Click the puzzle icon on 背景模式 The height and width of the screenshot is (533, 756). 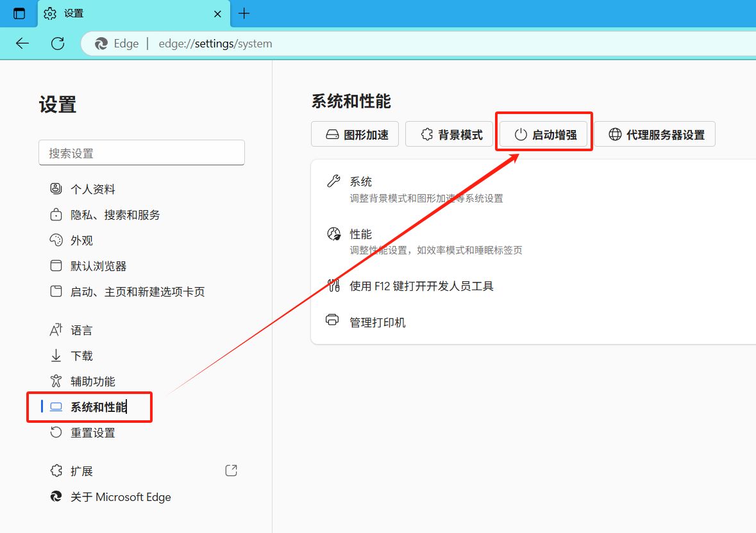pyautogui.click(x=426, y=135)
